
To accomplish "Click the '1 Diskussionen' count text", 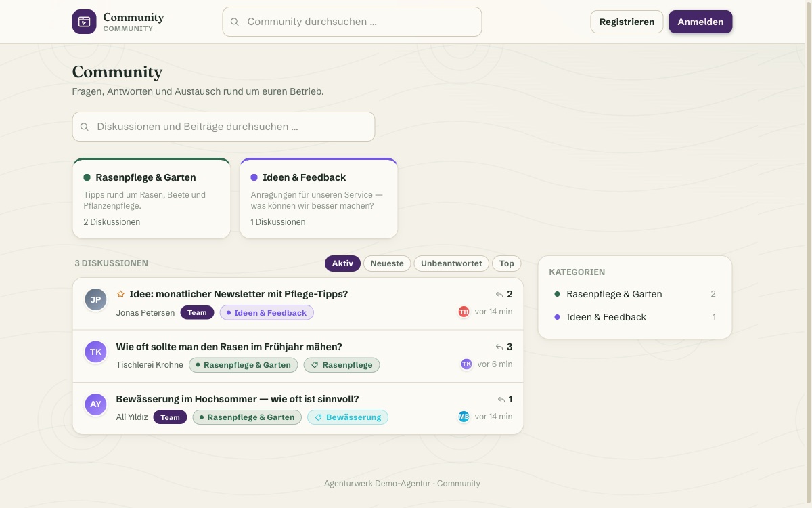I will [x=278, y=222].
